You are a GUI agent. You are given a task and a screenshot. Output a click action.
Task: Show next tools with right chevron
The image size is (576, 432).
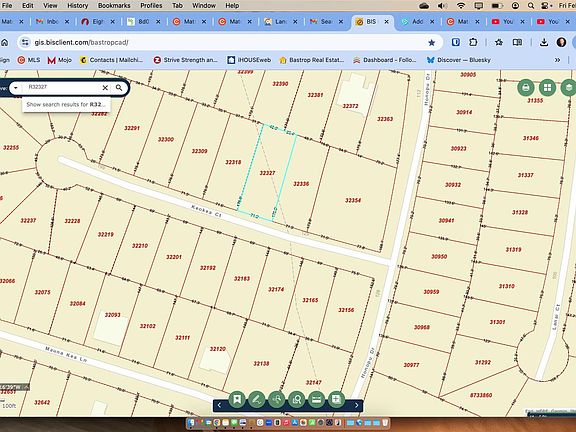click(x=356, y=405)
